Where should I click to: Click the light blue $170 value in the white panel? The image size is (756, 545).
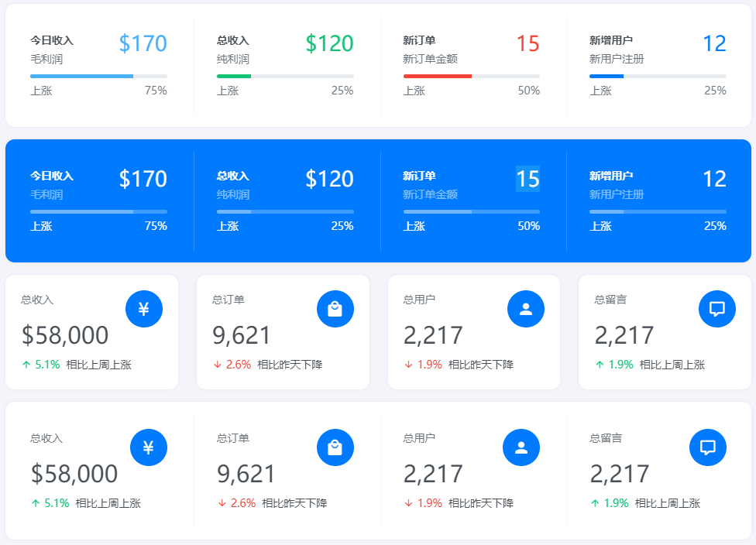143,43
